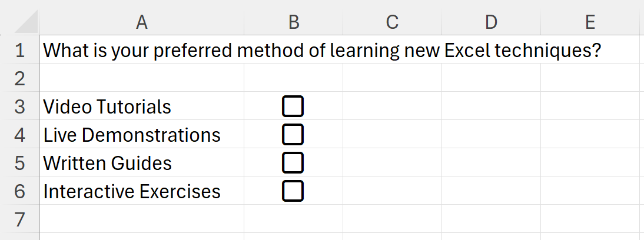Click the row 6 header
This screenshot has width=644, height=240.
tap(19, 191)
